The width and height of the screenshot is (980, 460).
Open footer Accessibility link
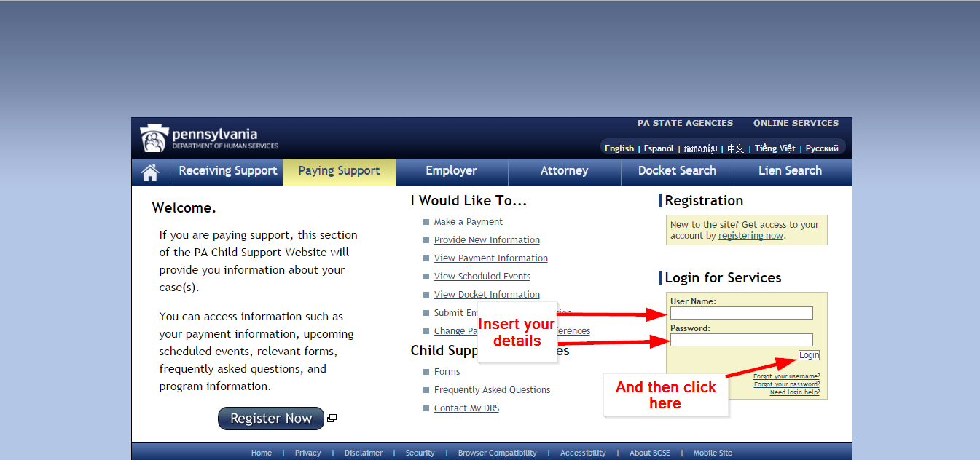[583, 453]
